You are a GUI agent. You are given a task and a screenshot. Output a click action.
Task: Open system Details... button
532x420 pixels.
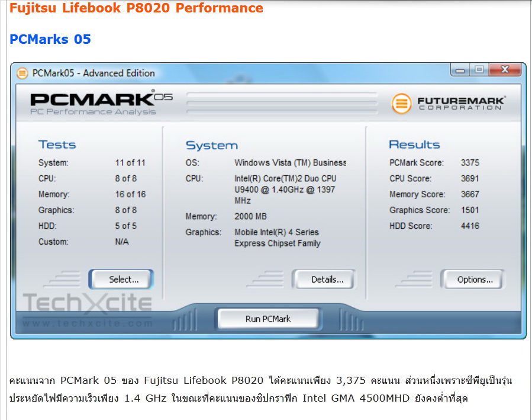pos(324,279)
